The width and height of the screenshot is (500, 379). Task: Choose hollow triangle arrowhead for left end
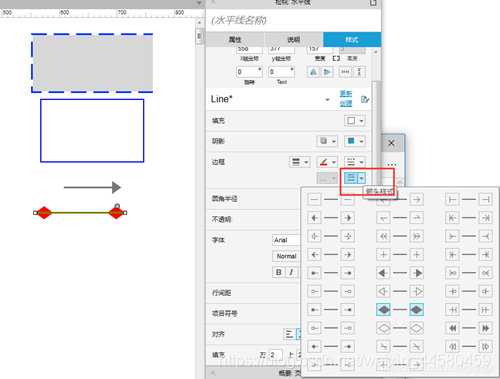point(383,291)
